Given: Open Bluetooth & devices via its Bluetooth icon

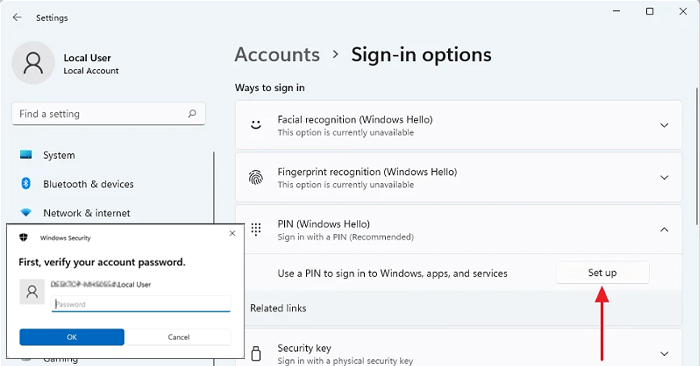Looking at the screenshot, I should 26,183.
